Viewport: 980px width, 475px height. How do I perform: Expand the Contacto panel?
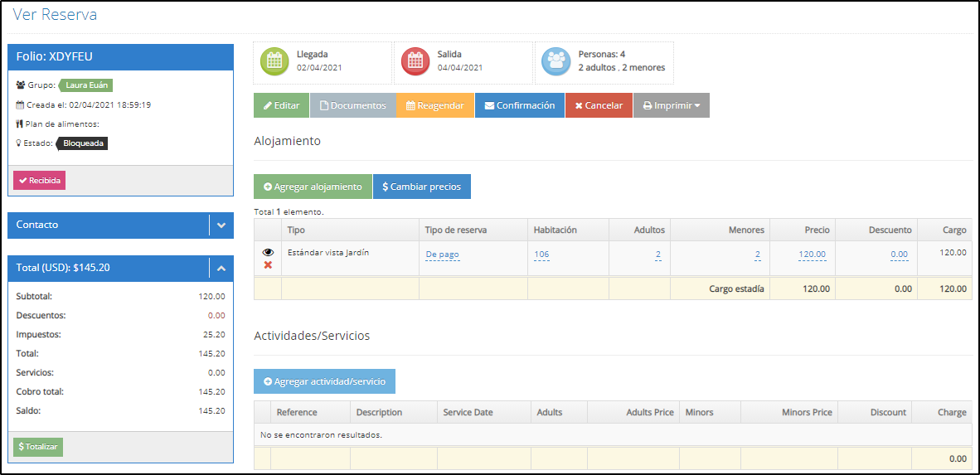[221, 225]
